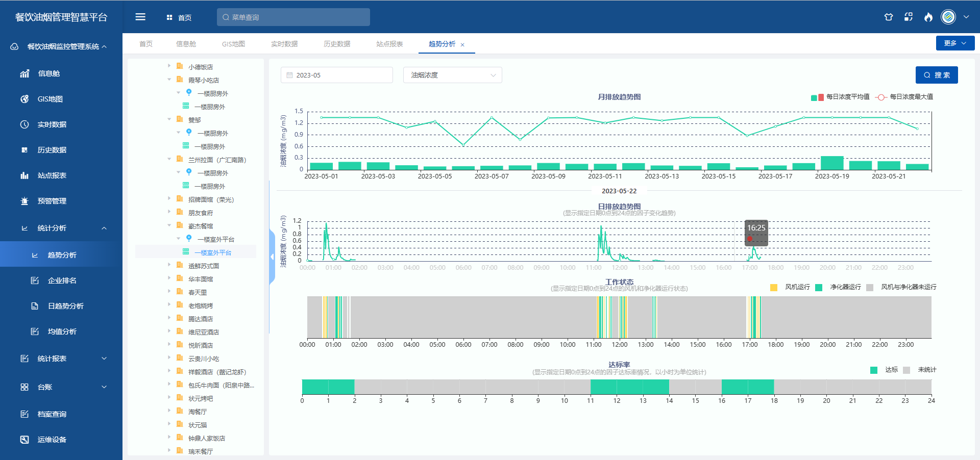Click the flame icon in top bar

click(928, 17)
